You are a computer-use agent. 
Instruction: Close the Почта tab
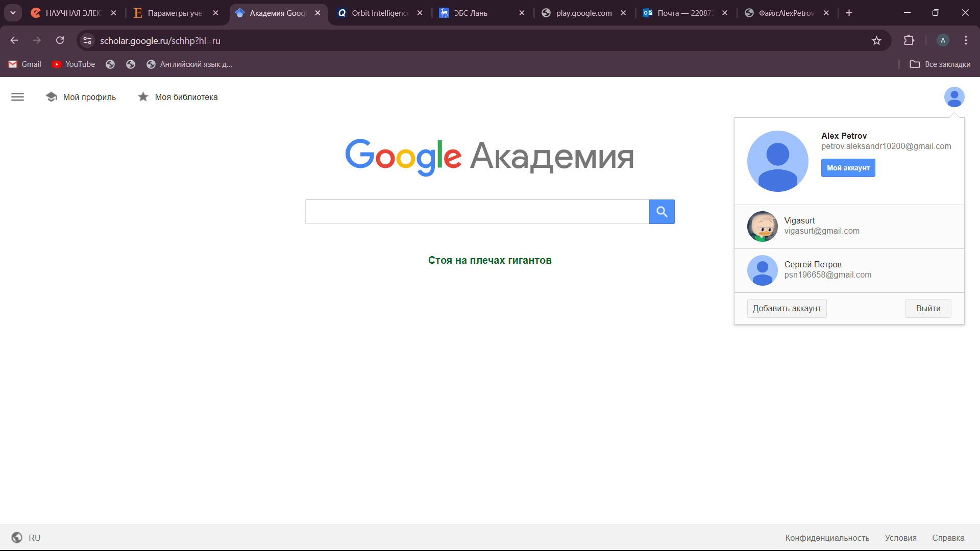pos(725,13)
